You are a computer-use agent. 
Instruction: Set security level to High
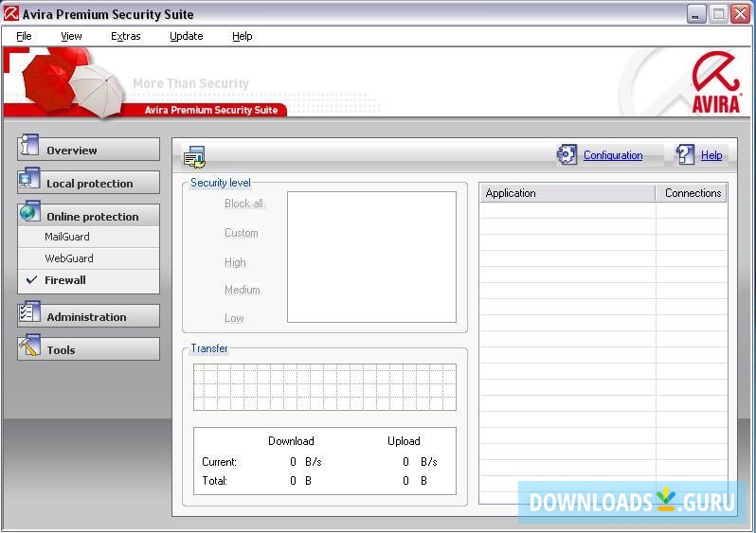pyautogui.click(x=235, y=262)
